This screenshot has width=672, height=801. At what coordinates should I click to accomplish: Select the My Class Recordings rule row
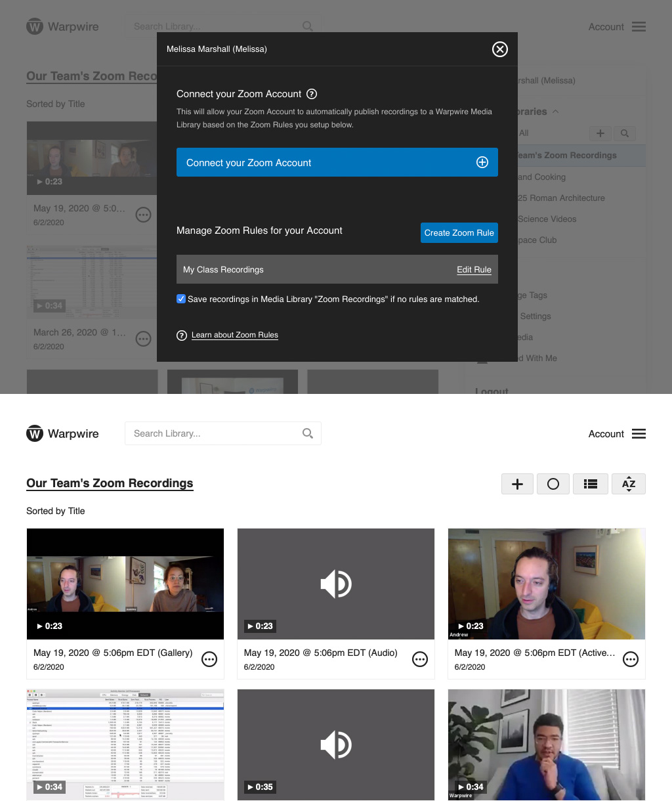coord(337,269)
